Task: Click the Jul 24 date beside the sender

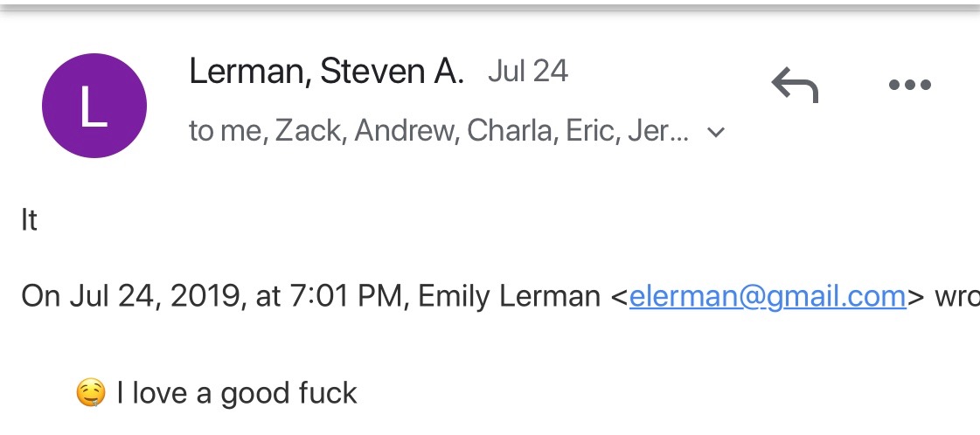Action: coord(528,72)
